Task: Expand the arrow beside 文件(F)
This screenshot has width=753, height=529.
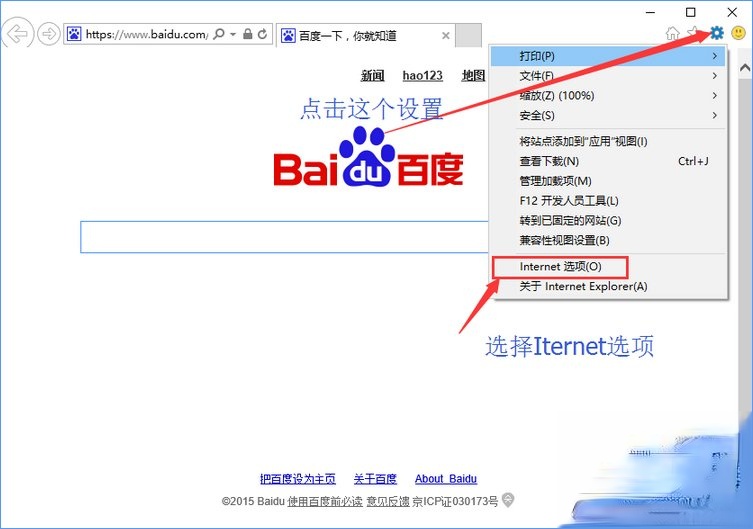Action: click(715, 76)
